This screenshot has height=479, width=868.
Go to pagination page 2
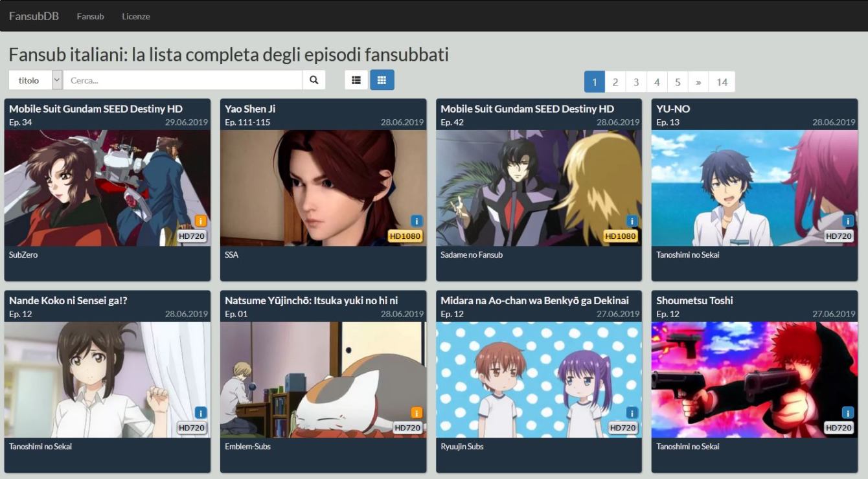point(615,82)
